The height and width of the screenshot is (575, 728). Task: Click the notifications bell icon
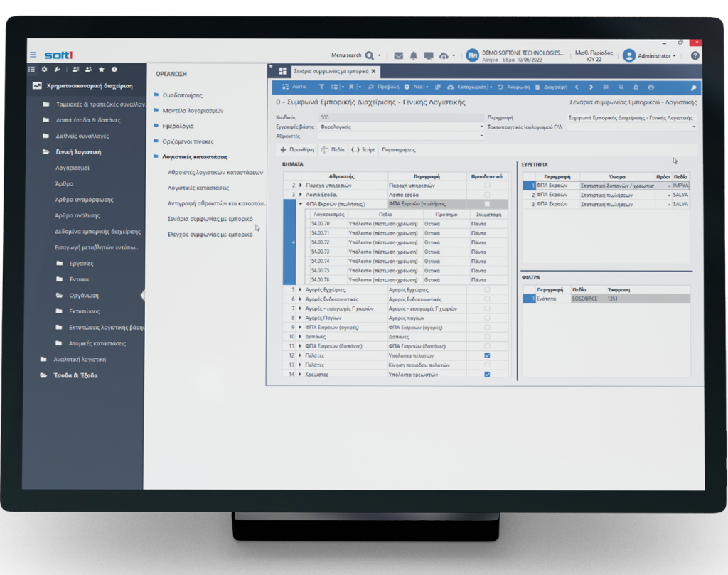point(414,55)
